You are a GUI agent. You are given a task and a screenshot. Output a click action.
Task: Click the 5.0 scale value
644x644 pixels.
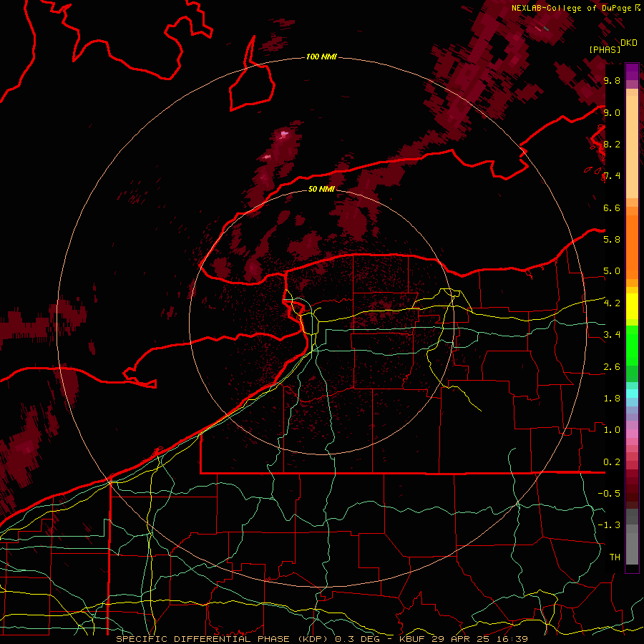(x=612, y=271)
